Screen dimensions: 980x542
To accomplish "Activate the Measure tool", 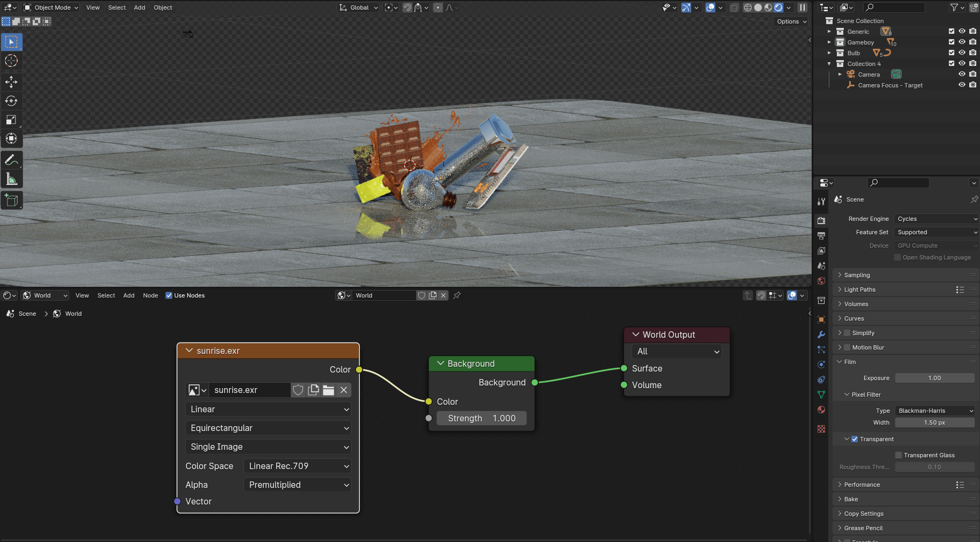I will click(11, 179).
